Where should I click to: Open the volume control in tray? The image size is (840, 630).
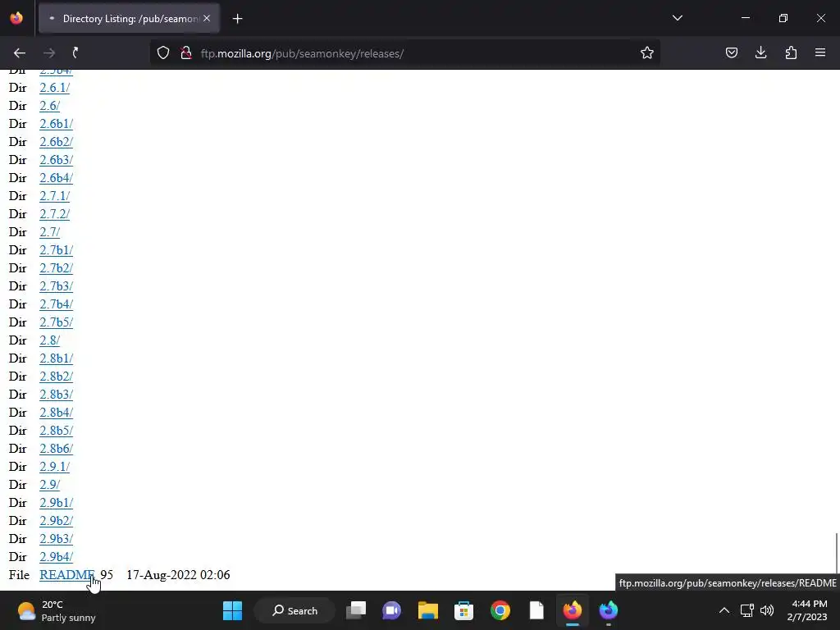[767, 610]
